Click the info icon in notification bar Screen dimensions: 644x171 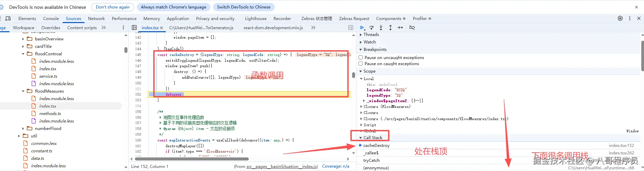coord(2,7)
